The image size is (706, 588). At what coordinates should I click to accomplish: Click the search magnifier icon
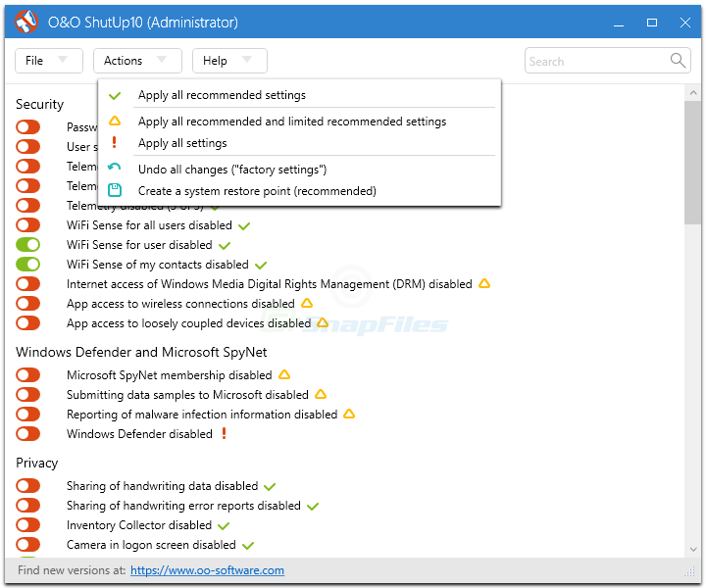[x=679, y=61]
